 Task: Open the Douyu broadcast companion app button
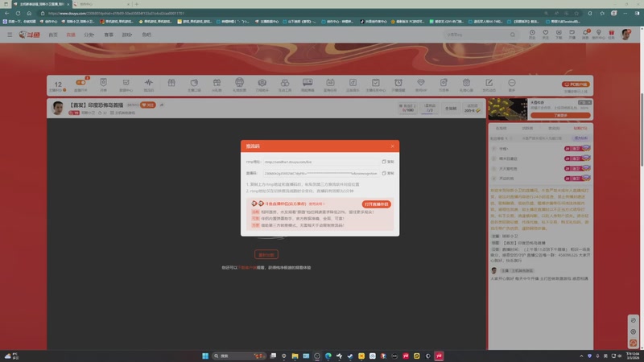pyautogui.click(x=376, y=204)
